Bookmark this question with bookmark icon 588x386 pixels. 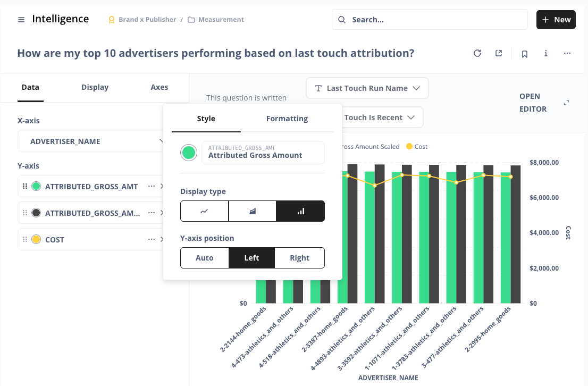pos(525,54)
